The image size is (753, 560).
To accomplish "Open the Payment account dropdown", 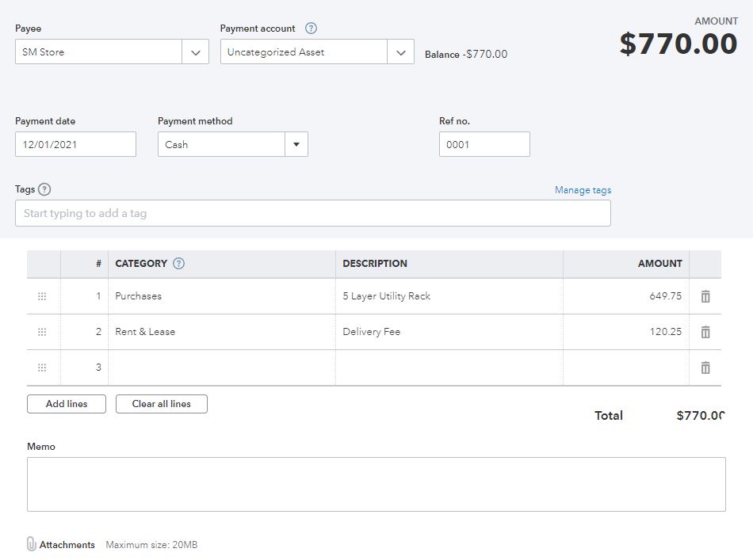I will (400, 52).
